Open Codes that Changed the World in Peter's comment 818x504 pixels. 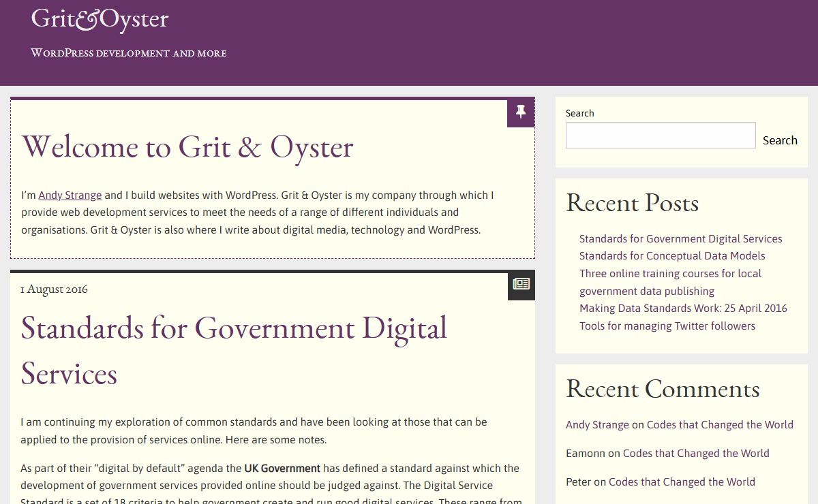[682, 482]
